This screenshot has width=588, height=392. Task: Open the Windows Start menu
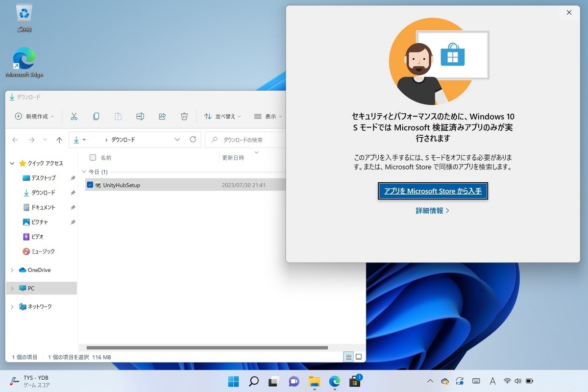click(233, 381)
